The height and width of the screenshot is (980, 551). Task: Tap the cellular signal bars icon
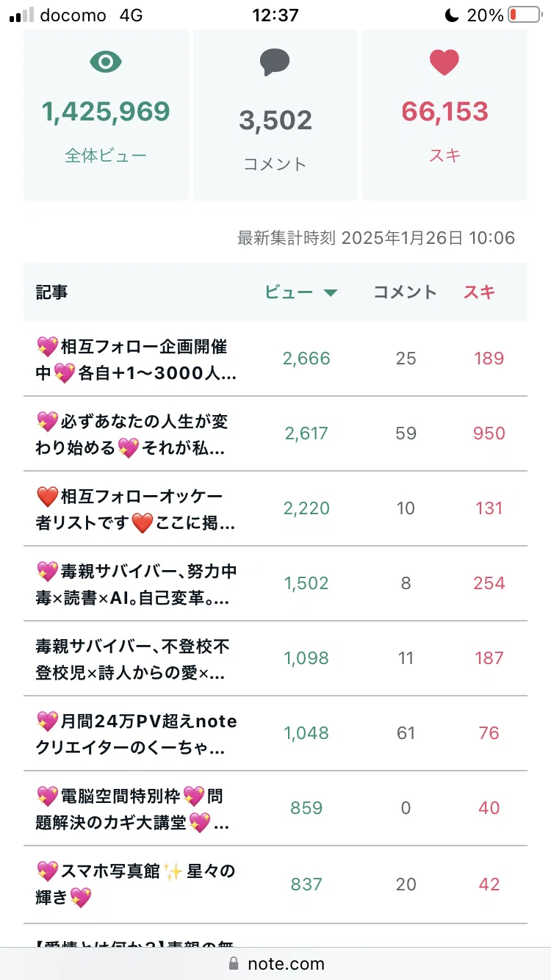pos(21,15)
